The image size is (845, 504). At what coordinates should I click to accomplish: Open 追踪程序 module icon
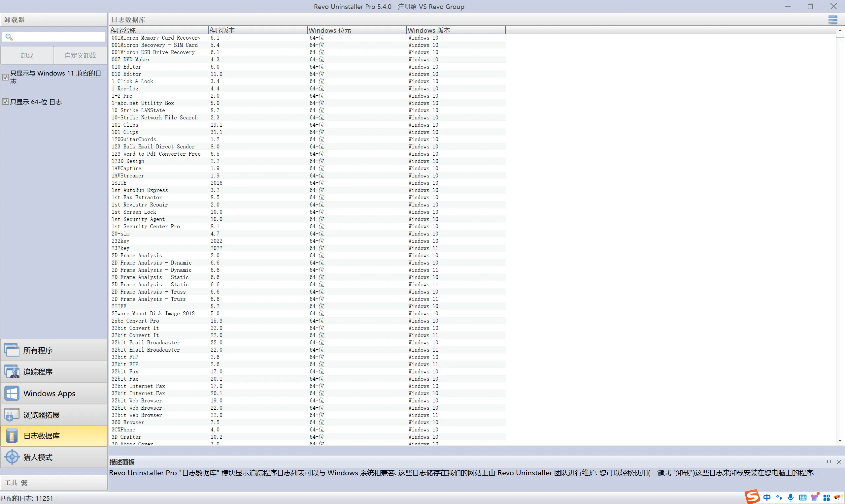coord(12,371)
